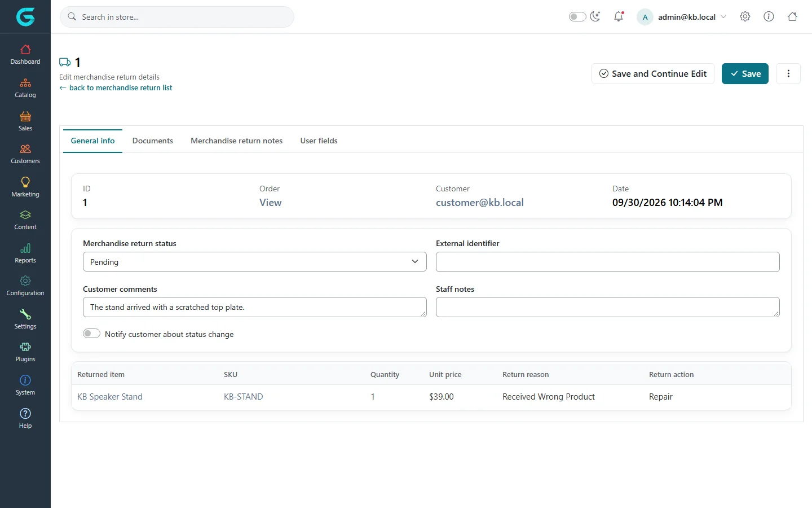
Task: Open the Plugins sidebar section
Action: (x=25, y=352)
